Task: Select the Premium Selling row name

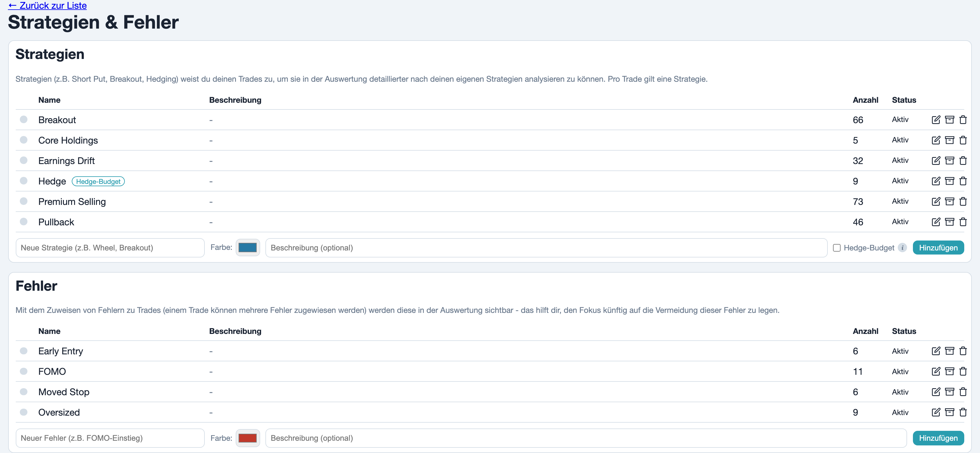Action: tap(72, 202)
